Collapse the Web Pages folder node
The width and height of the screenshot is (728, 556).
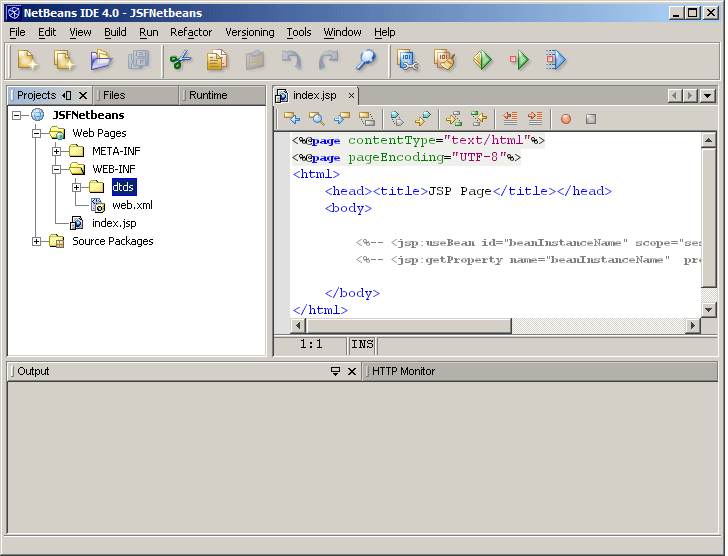tap(36, 133)
